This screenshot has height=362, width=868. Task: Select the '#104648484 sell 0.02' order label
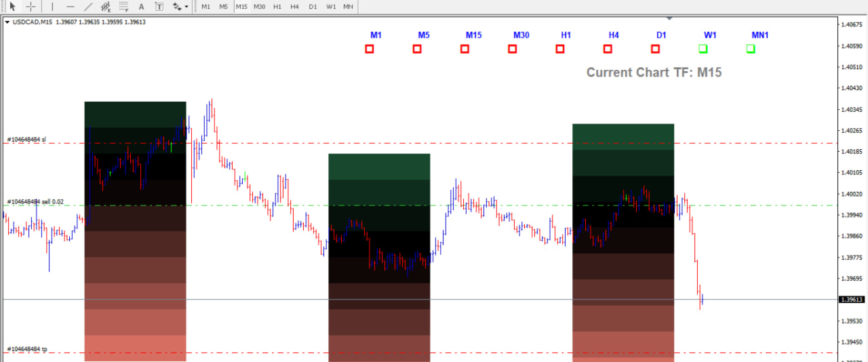click(x=36, y=202)
